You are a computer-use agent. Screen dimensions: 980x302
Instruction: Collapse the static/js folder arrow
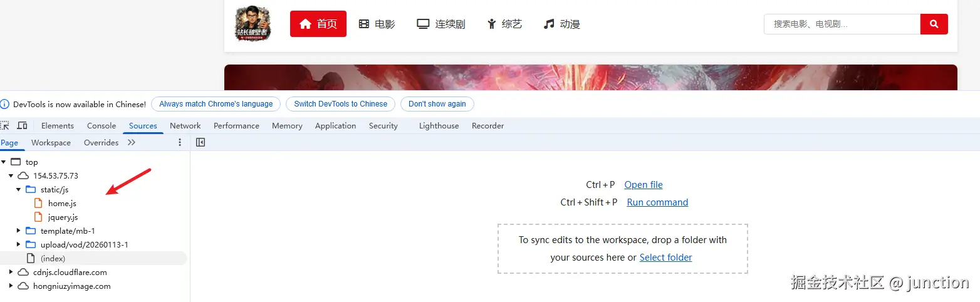[x=18, y=189]
